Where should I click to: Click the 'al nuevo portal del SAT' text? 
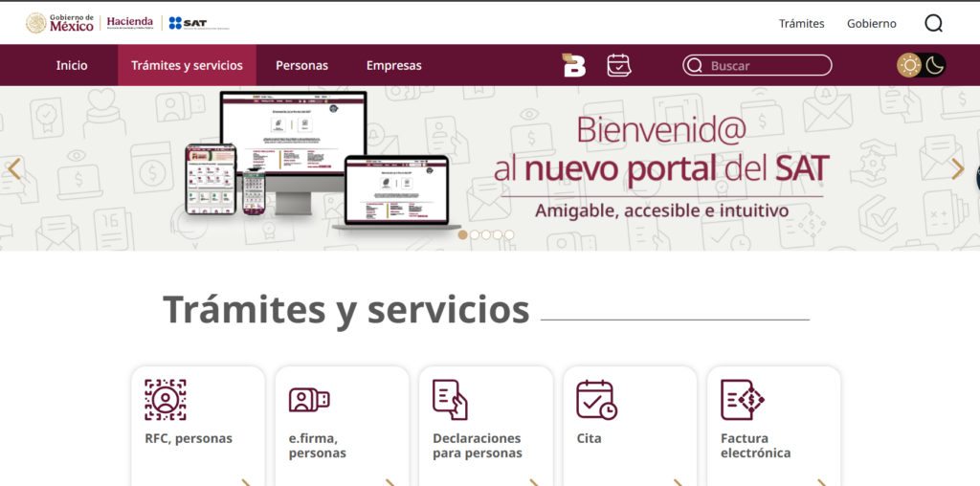point(661,168)
